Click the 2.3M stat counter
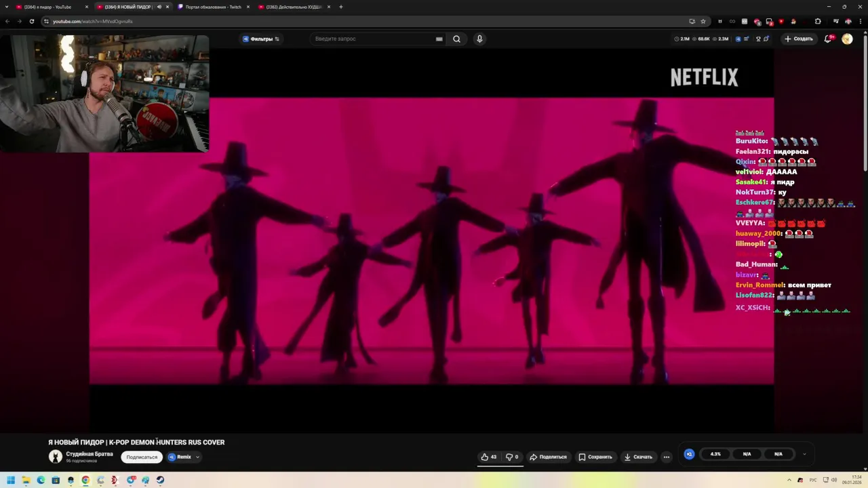Image resolution: width=868 pixels, height=488 pixels. click(x=720, y=39)
